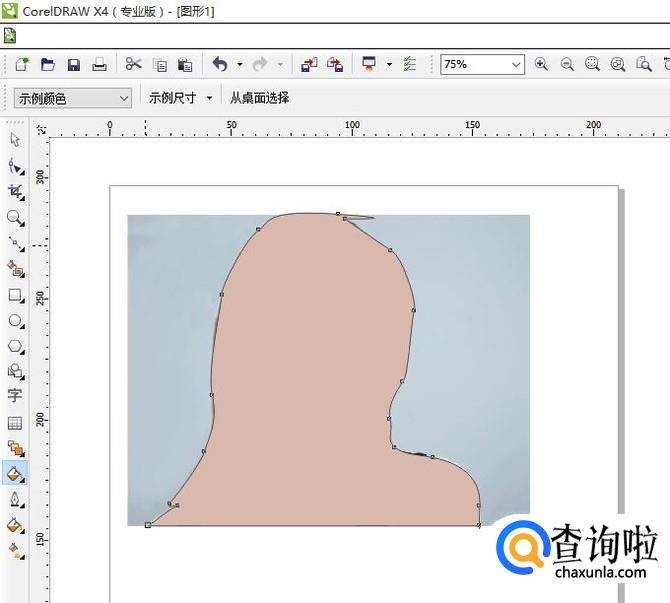
Task: Select the Text tool marked 字
Action: point(15,396)
